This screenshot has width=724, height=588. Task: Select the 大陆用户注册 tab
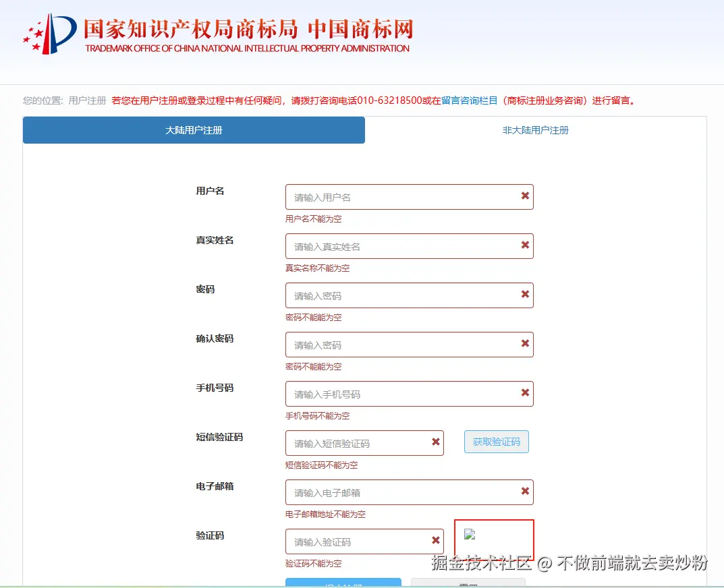pos(194,129)
